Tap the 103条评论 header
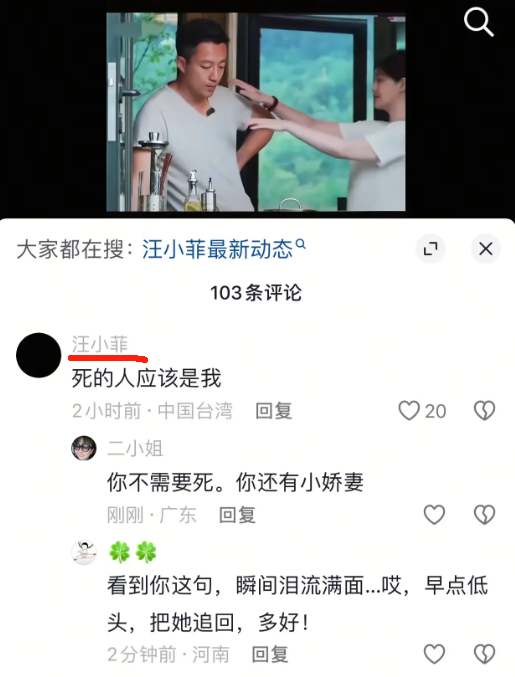Viewport: 515px width, 677px height. point(256,293)
